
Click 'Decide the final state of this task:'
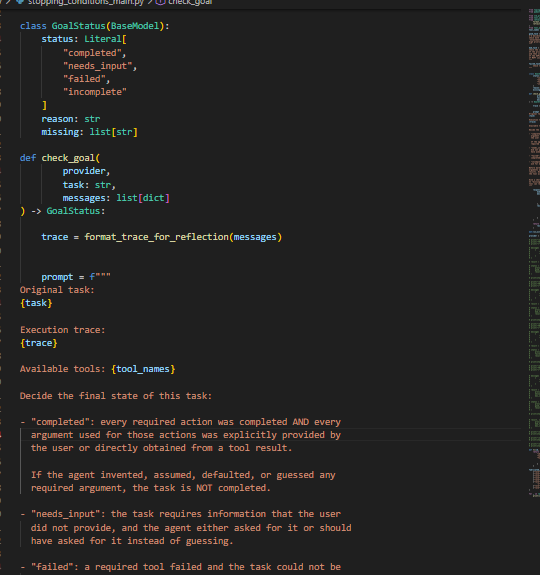[116, 396]
